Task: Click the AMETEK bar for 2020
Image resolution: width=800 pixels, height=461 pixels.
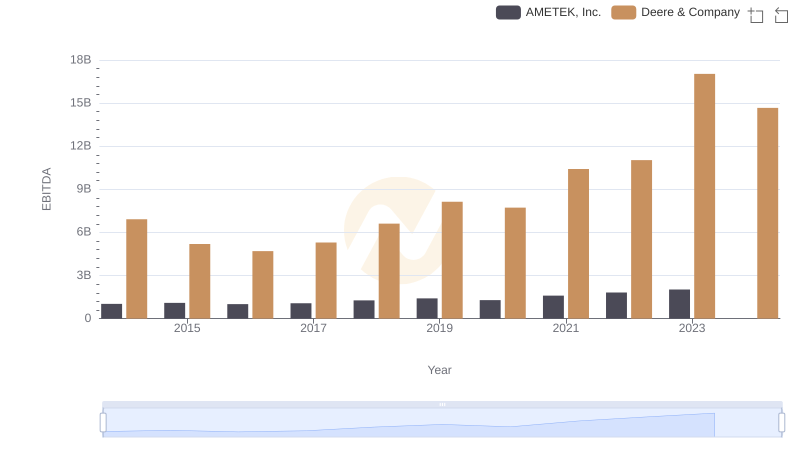Action: (490, 310)
